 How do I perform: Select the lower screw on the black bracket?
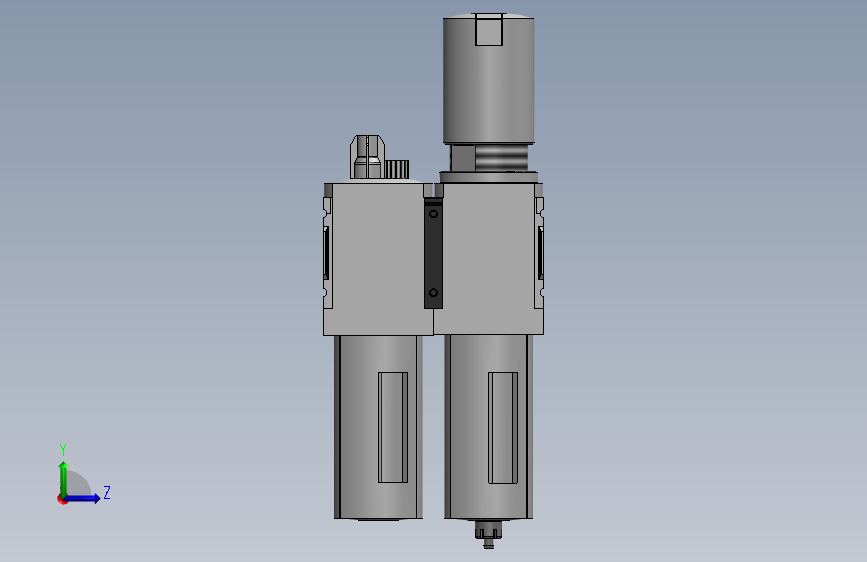[x=434, y=293]
